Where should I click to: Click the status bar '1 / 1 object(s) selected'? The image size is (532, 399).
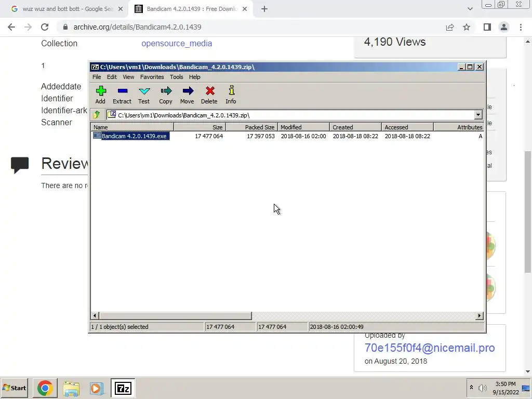point(119,327)
